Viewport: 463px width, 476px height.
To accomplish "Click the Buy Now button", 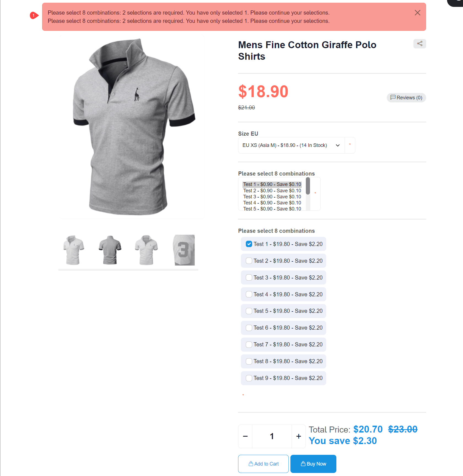I will pyautogui.click(x=313, y=464).
